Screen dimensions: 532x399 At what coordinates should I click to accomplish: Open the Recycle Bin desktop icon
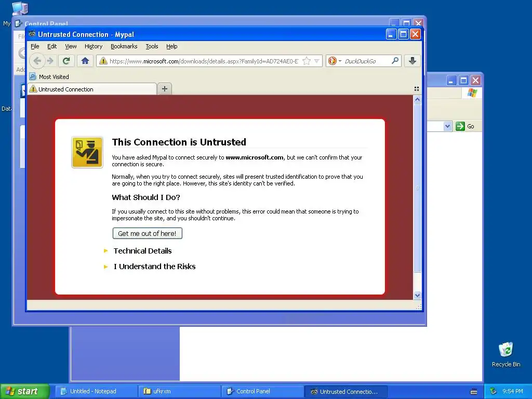pyautogui.click(x=506, y=354)
